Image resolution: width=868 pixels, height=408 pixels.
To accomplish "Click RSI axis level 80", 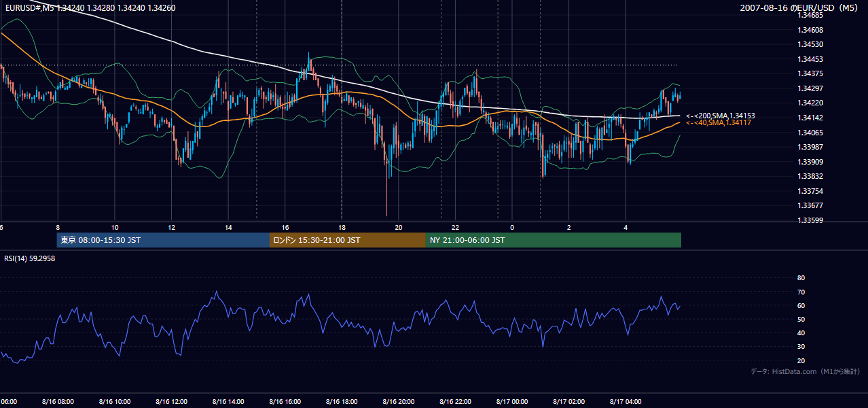I will tap(801, 278).
